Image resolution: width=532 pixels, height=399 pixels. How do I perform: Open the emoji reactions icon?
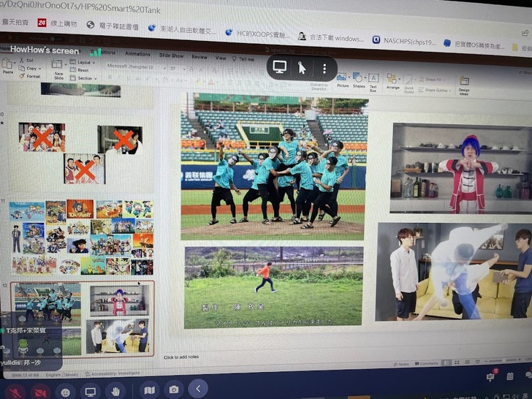(66, 391)
